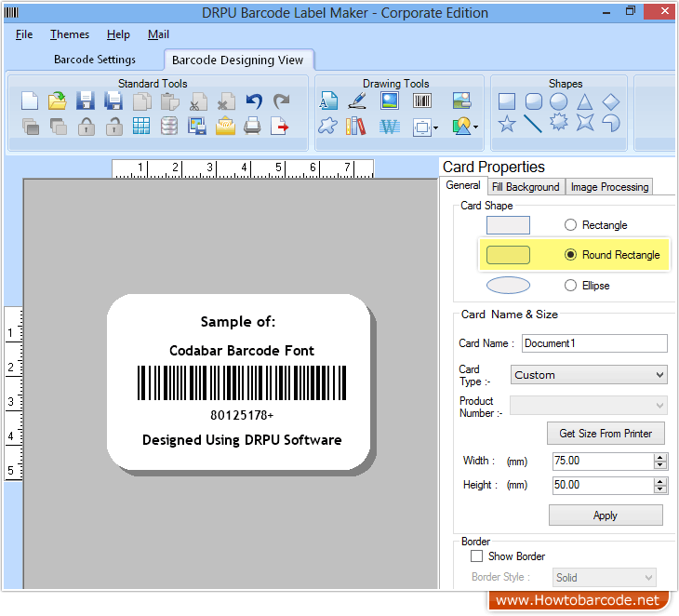Click the Get Size From Printer button
Image resolution: width=679 pixels, height=616 pixels.
pyautogui.click(x=606, y=434)
